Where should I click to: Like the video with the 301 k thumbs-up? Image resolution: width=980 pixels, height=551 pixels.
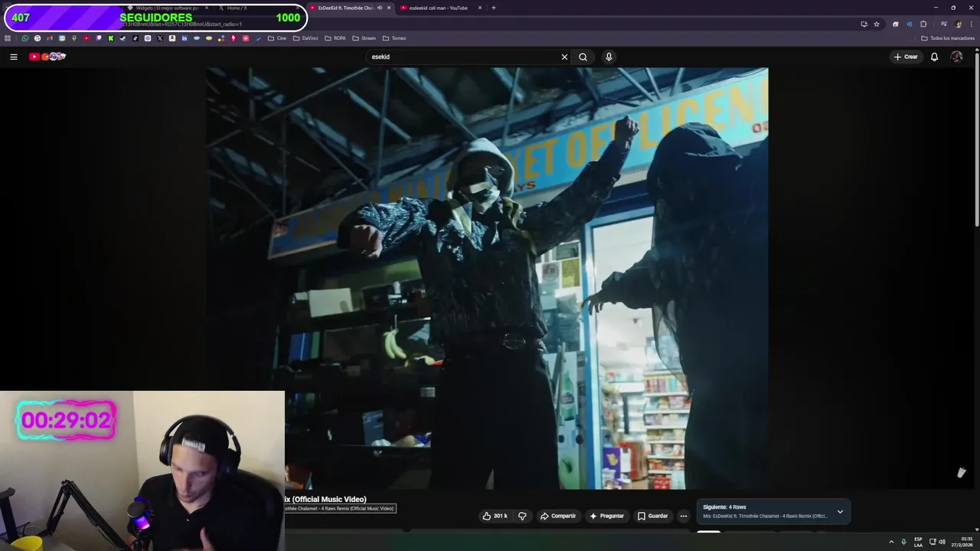point(495,516)
